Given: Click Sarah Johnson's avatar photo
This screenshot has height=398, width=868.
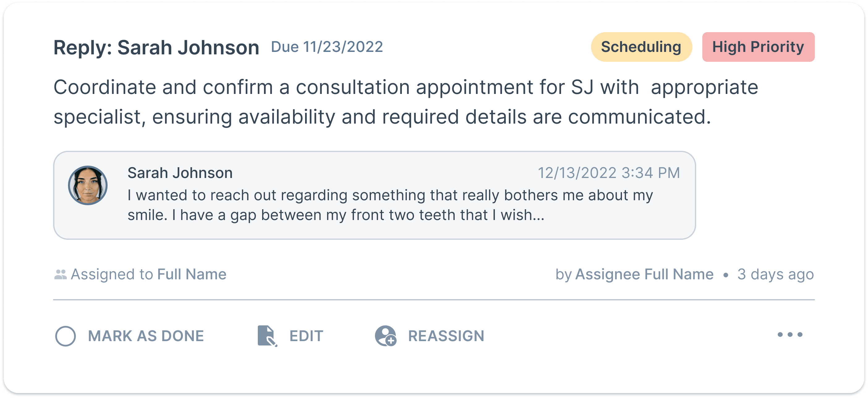Looking at the screenshot, I should (87, 185).
